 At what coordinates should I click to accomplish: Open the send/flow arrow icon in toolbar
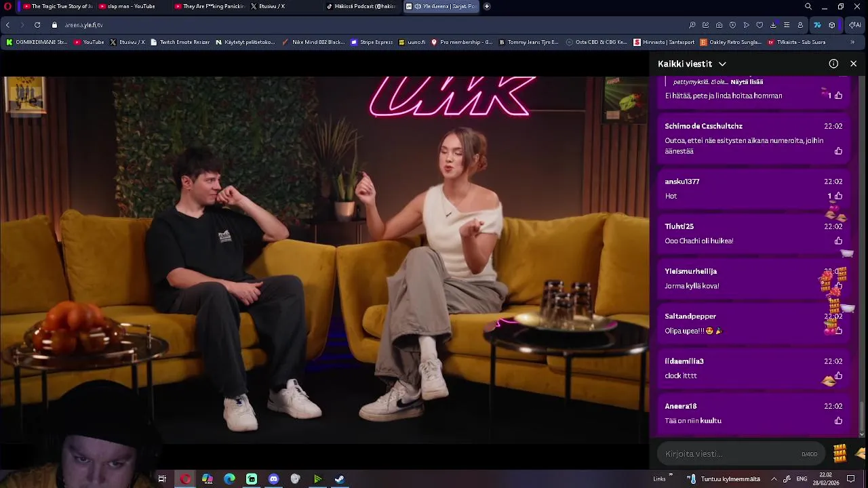(746, 25)
